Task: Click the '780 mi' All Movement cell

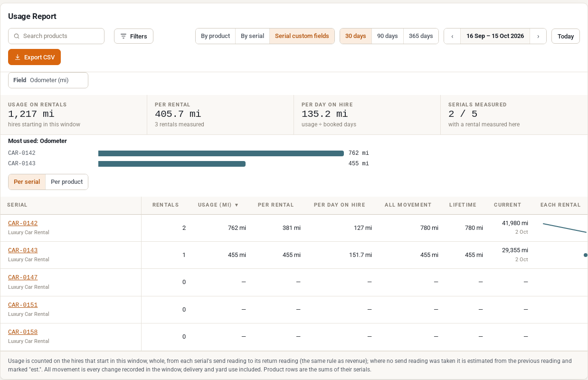Action: coord(429,228)
